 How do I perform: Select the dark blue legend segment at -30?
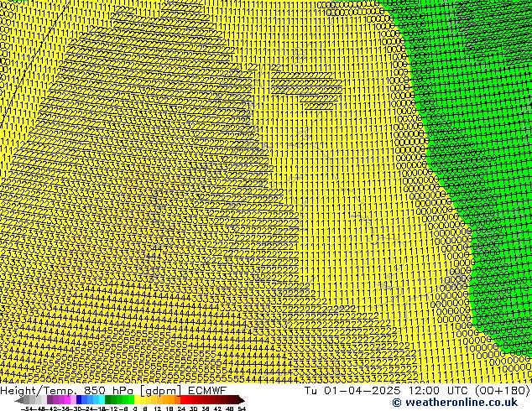[x=79, y=400]
